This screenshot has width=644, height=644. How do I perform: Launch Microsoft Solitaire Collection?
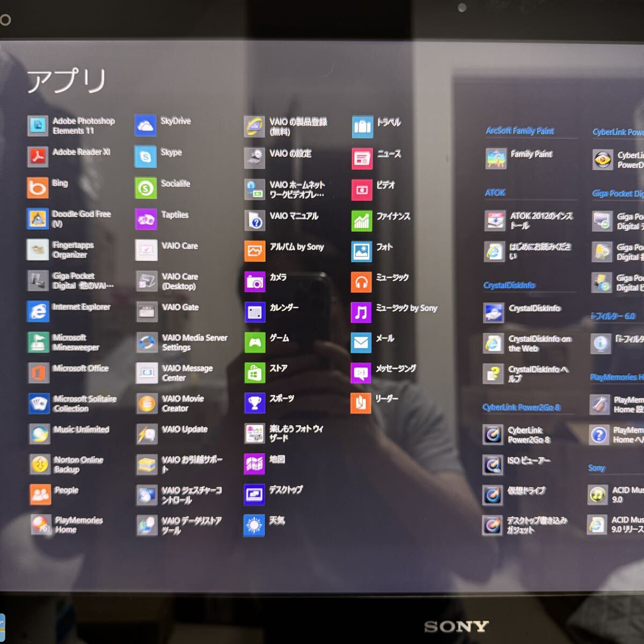[x=72, y=403]
